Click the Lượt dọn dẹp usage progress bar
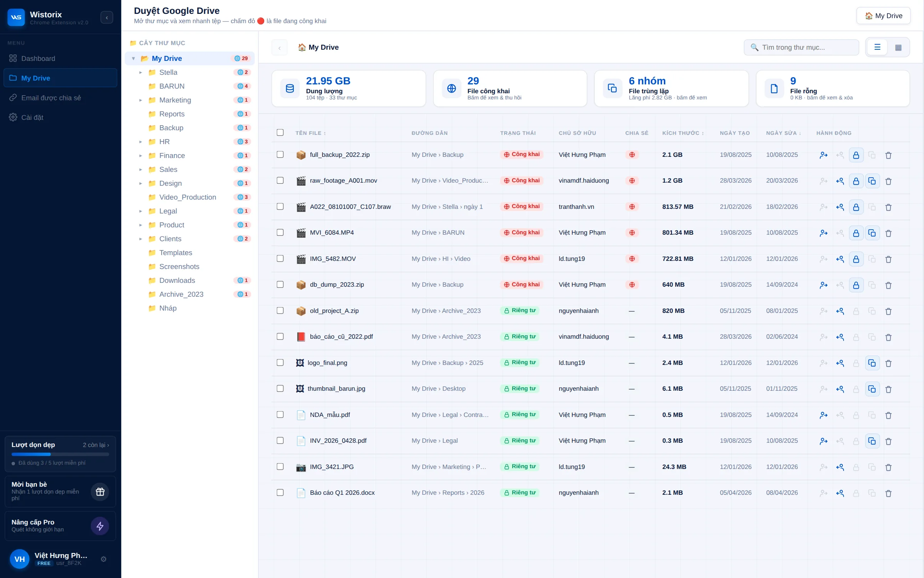 coord(60,454)
